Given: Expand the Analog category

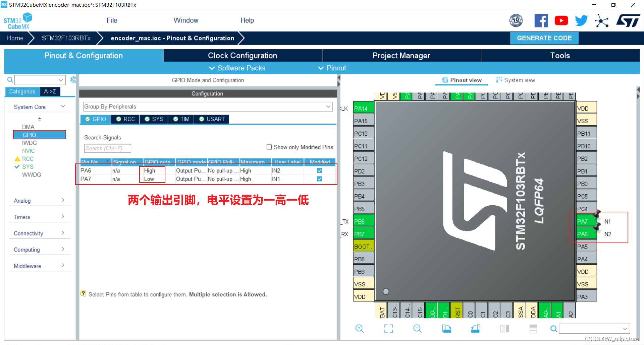Looking at the screenshot, I should 40,201.
